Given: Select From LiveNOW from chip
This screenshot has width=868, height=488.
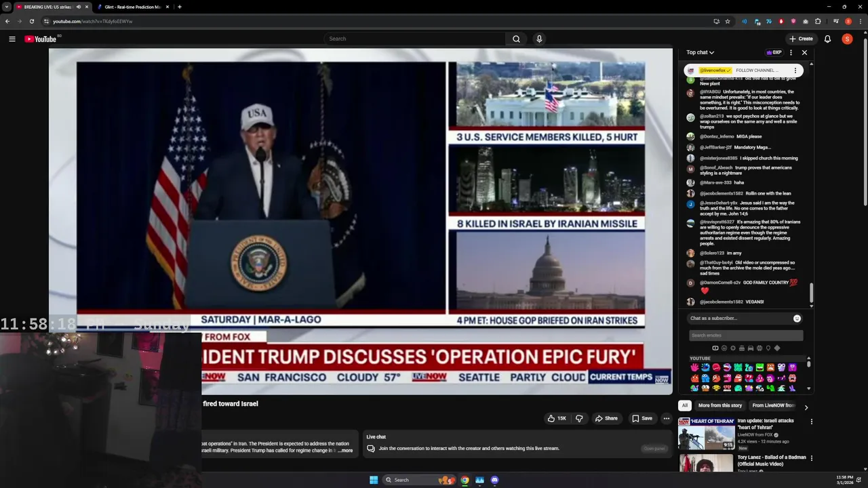Looking at the screenshot, I should (773, 405).
